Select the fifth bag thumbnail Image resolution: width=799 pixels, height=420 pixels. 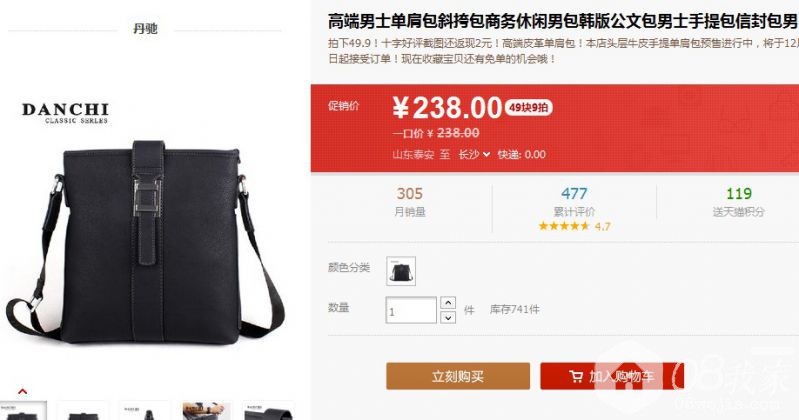268,411
